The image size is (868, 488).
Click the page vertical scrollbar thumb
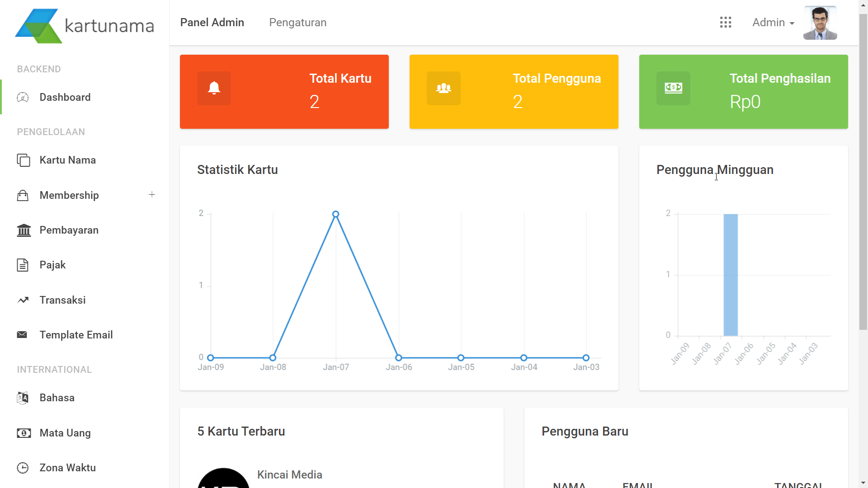863,172
